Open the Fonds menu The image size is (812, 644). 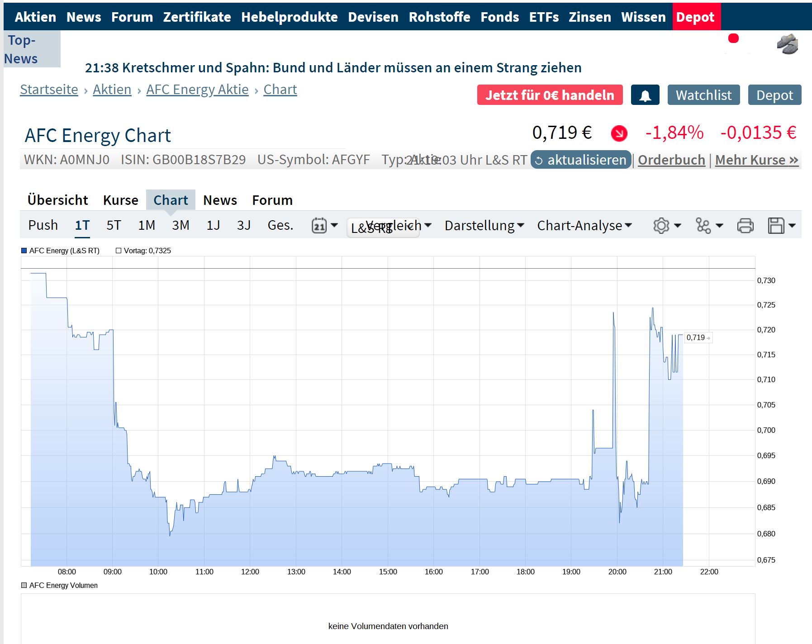[500, 17]
